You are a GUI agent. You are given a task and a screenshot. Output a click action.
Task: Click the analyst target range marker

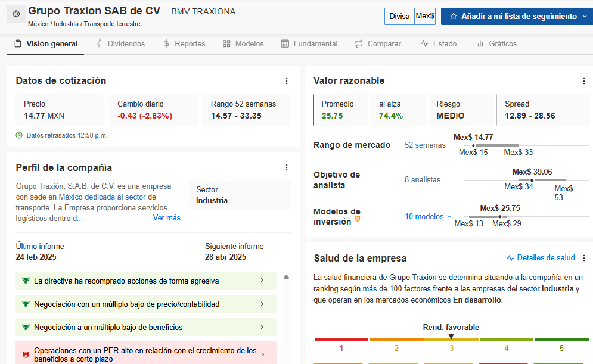click(532, 181)
